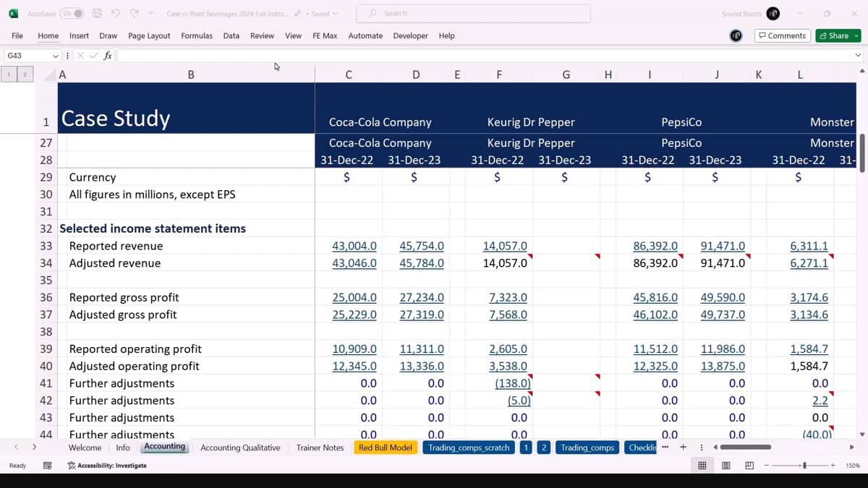The height and width of the screenshot is (488, 868).
Task: Open the View tab
Action: point(293,35)
